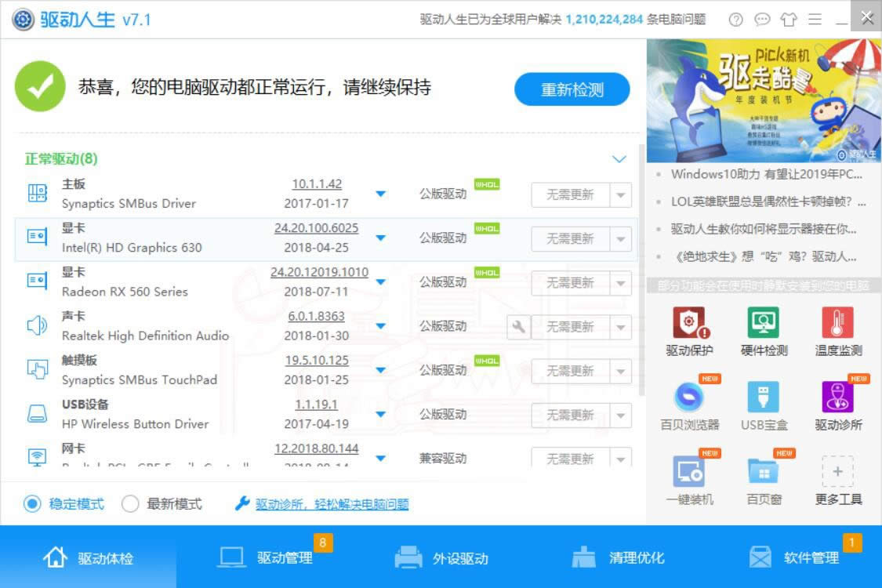Open news link LOL英雄联盟

768,201
